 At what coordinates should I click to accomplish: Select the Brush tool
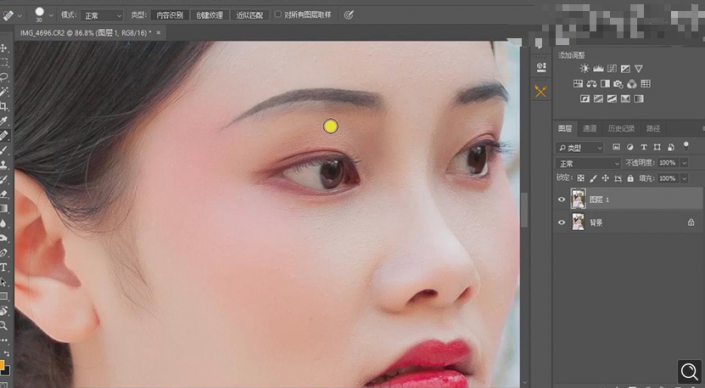pos(4,150)
